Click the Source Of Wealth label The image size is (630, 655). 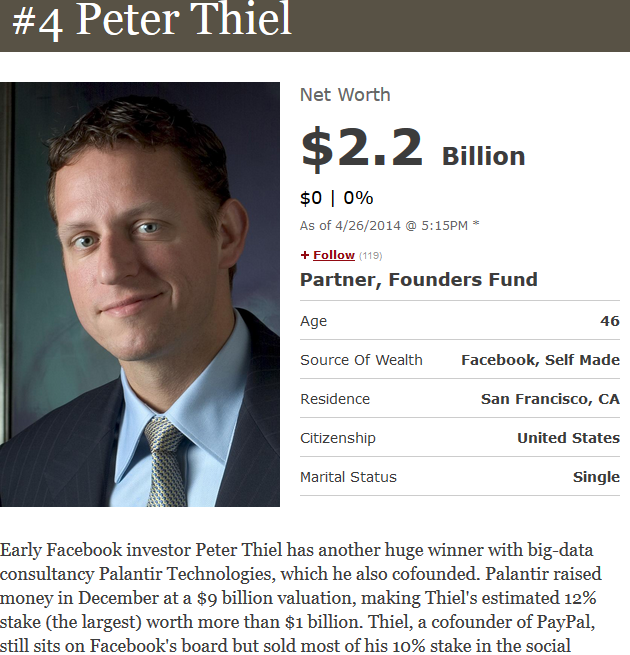[361, 360]
